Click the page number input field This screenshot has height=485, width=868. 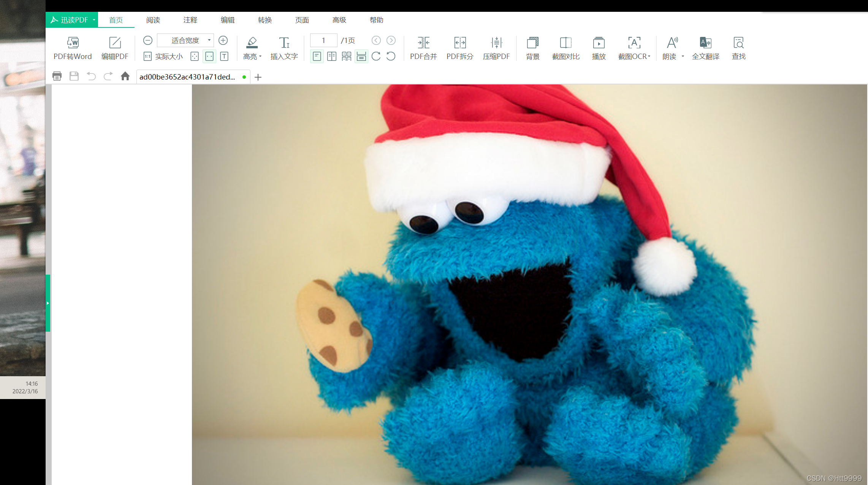coord(323,40)
